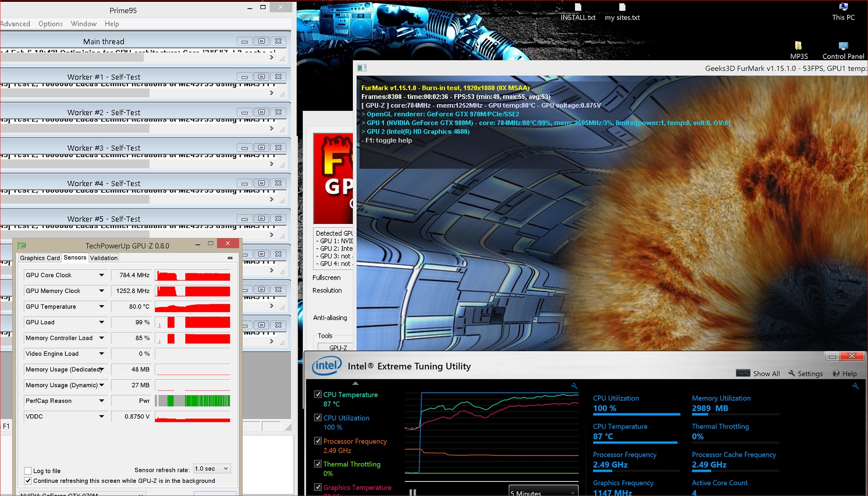Open Prime95 Window menu
Viewport: 868px width, 496px height.
coord(84,24)
